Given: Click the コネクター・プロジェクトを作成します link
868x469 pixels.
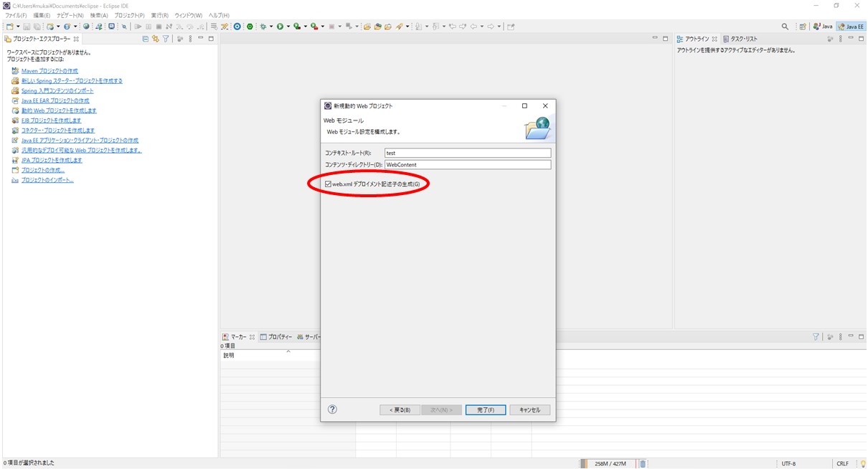Looking at the screenshot, I should [x=58, y=131].
